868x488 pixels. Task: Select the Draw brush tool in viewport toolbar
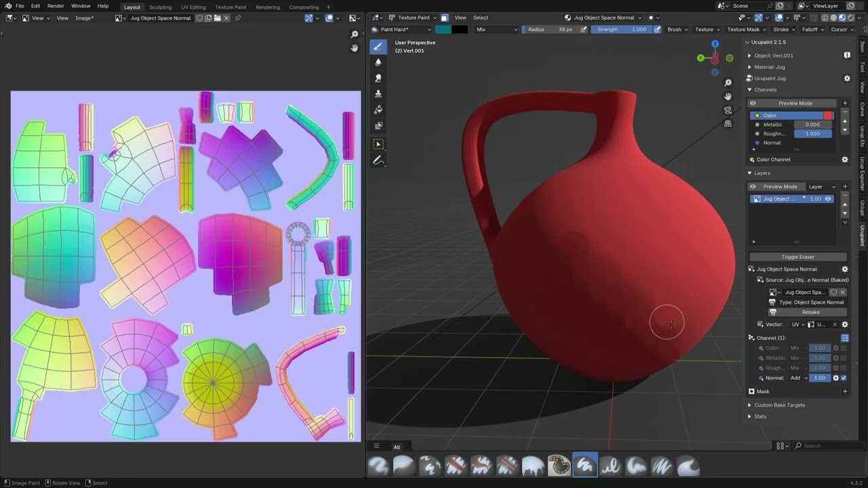[378, 46]
